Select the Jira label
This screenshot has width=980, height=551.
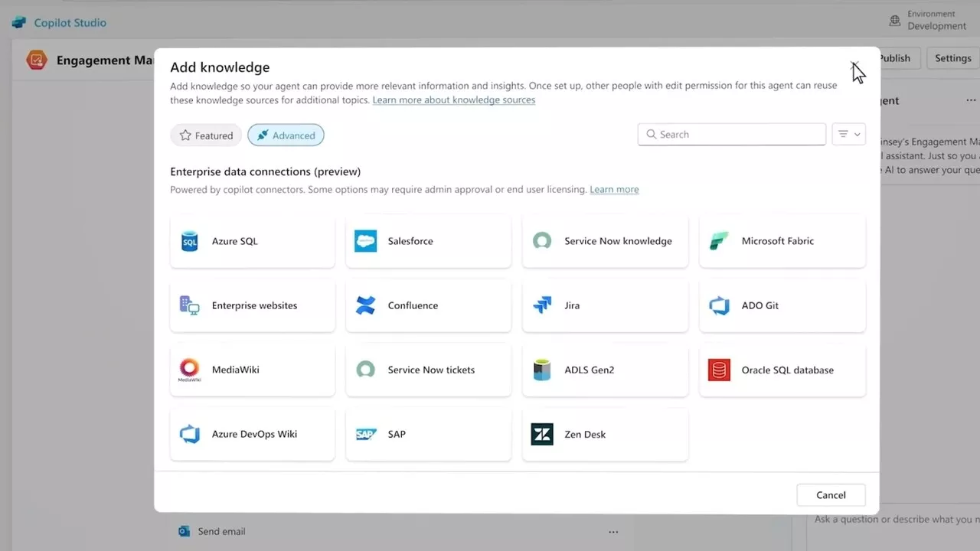[x=572, y=305]
